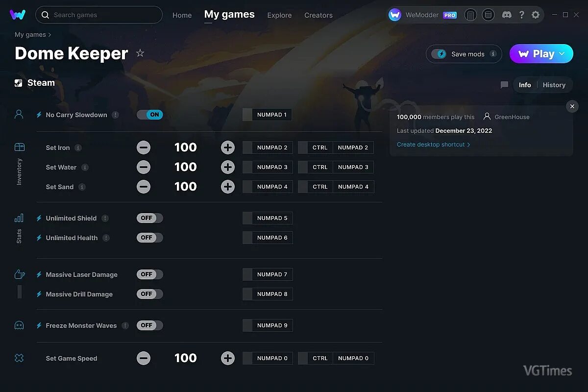The image size is (588, 392).
Task: Click the second window layout icon in header
Action: [x=488, y=15]
